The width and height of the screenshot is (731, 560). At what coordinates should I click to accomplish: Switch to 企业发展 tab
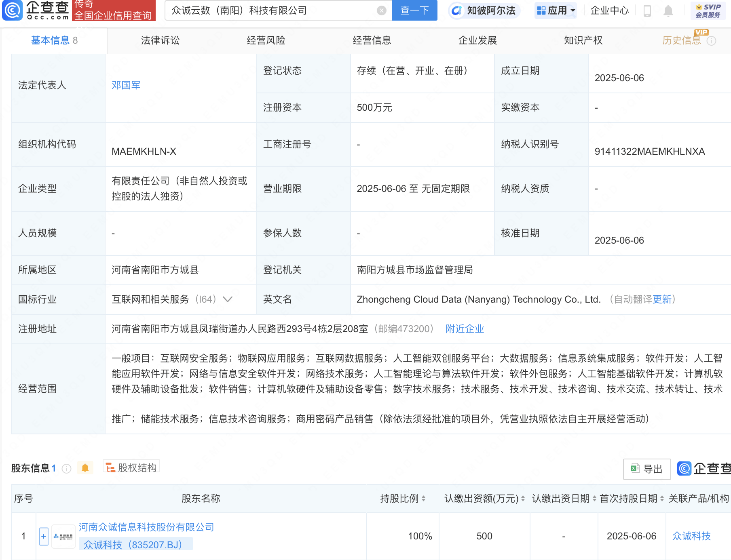477,40
